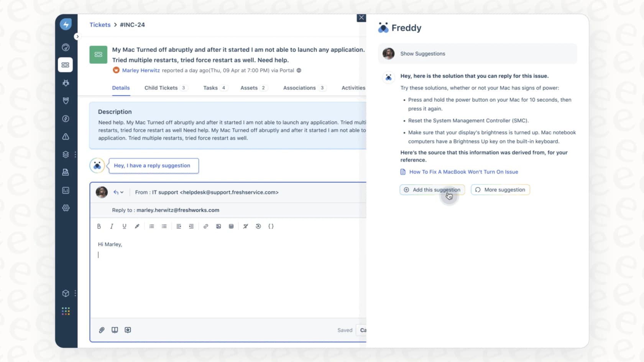Image resolution: width=644 pixels, height=362 pixels.
Task: Insert a hyperlink in the reply
Action: pyautogui.click(x=206, y=226)
